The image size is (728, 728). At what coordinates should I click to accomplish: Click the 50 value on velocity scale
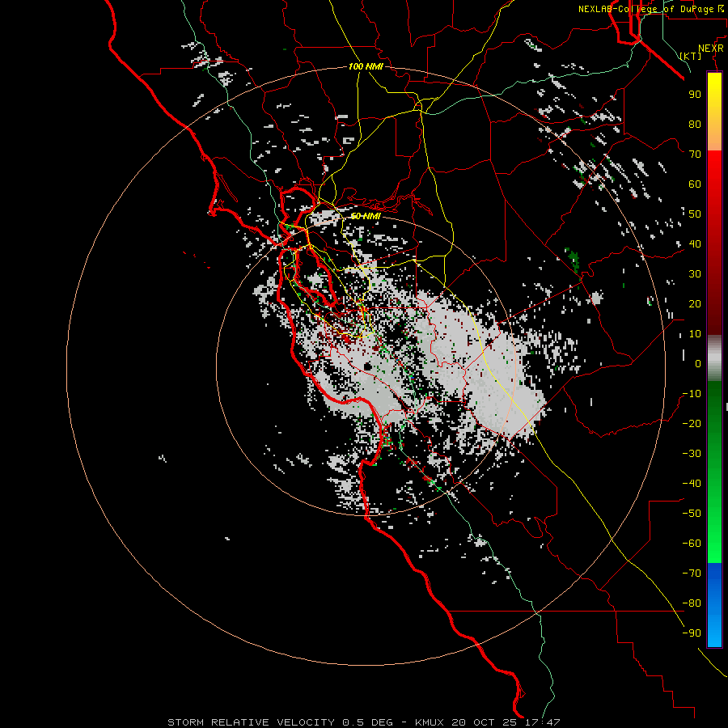695,214
